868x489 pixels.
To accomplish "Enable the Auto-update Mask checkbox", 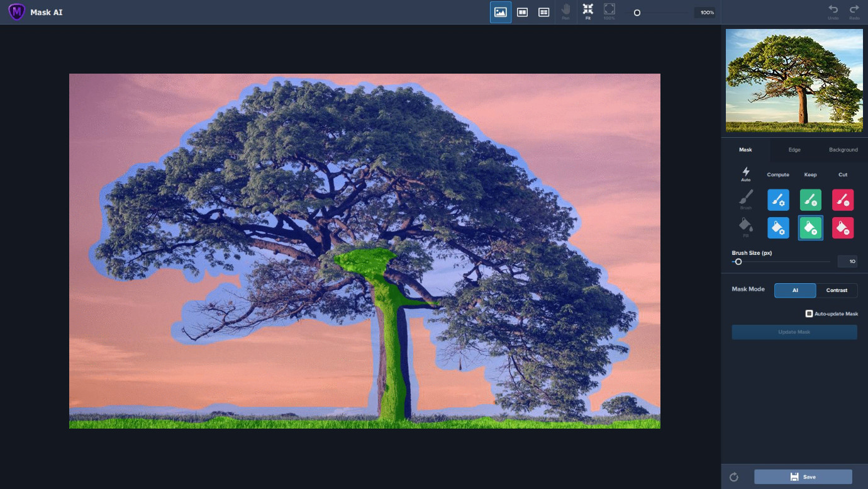I will coord(809,313).
